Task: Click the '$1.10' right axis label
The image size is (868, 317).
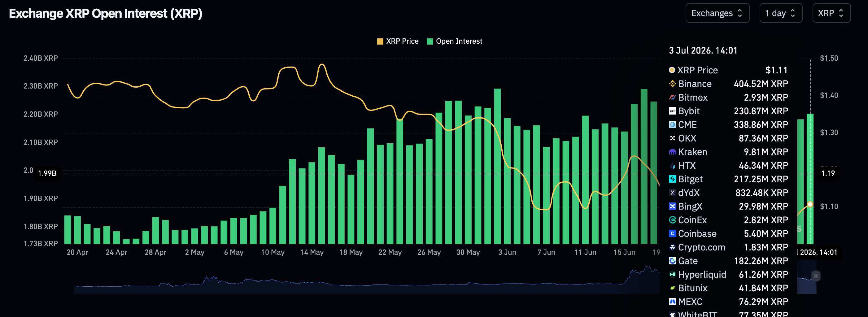Action: point(829,206)
